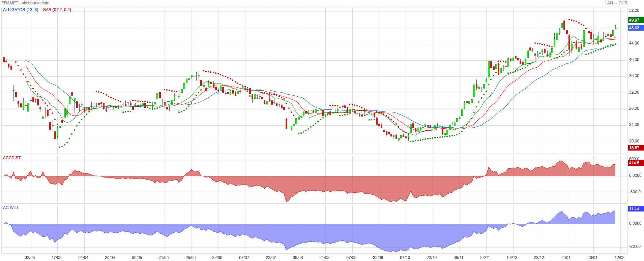Click the 17/03 date axis label

coord(56,258)
